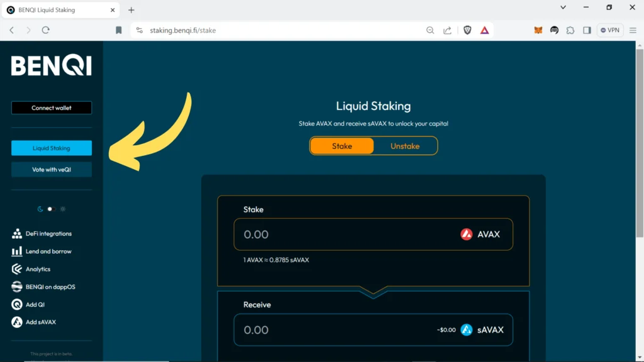Click the Vote with veQI button
This screenshot has width=644, height=362.
tap(52, 170)
